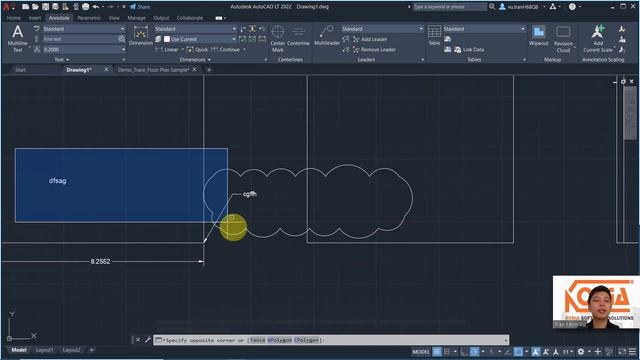Choose the Centerline tool
This screenshot has height=360, width=640.
tap(298, 36)
